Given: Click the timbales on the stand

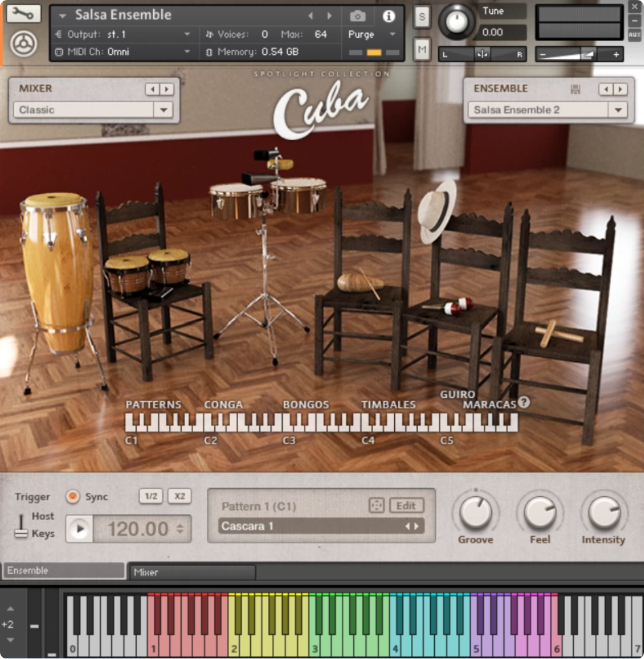Looking at the screenshot, I should pos(268,198).
